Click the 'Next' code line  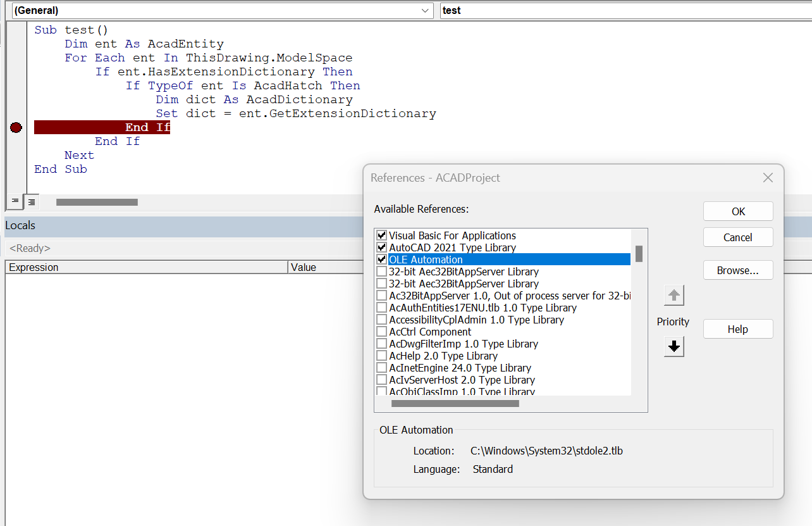coord(79,155)
